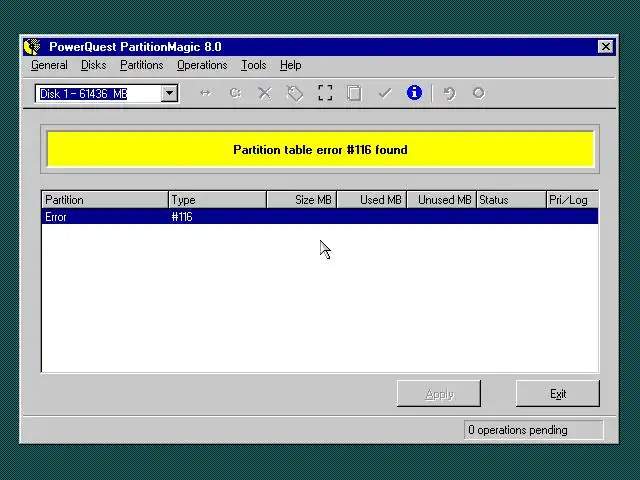
Task: Click the Pri/Log column header
Action: point(573,200)
